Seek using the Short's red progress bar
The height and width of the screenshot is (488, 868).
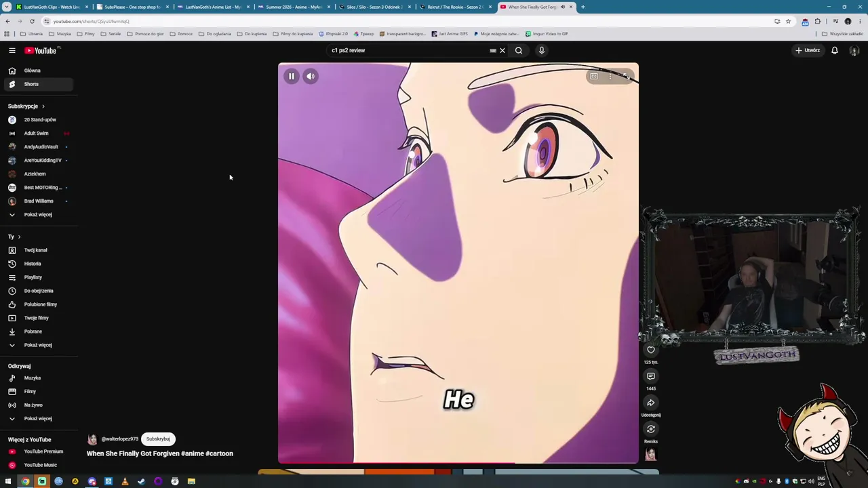pos(458,464)
